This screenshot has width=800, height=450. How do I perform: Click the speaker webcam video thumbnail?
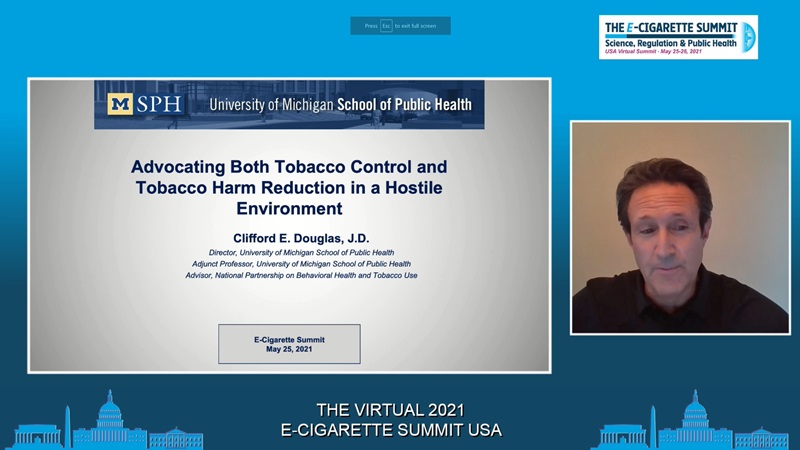point(680,228)
